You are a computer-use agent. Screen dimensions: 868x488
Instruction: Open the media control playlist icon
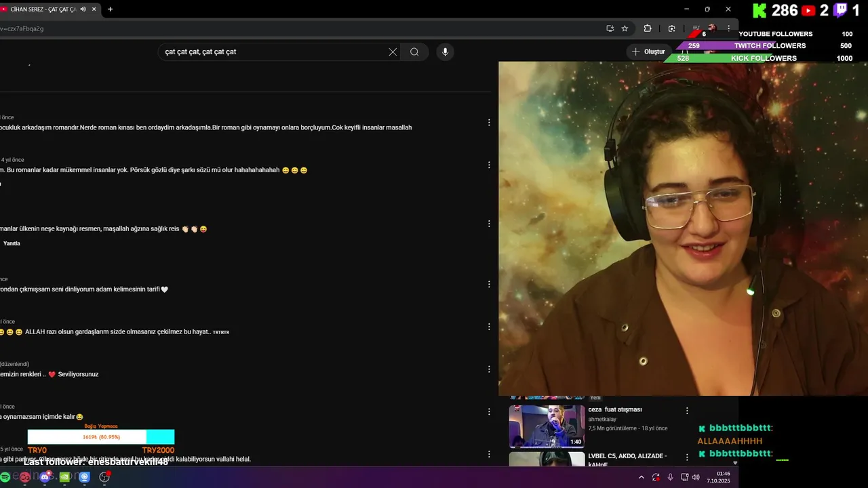pyautogui.click(x=696, y=28)
